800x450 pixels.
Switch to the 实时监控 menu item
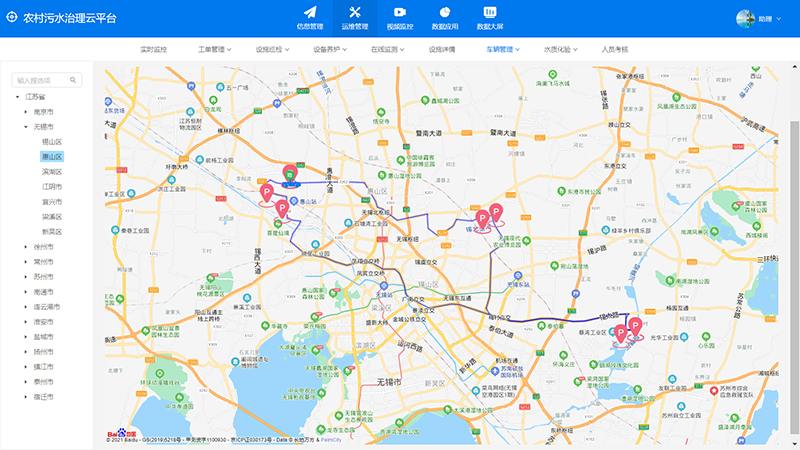click(154, 49)
